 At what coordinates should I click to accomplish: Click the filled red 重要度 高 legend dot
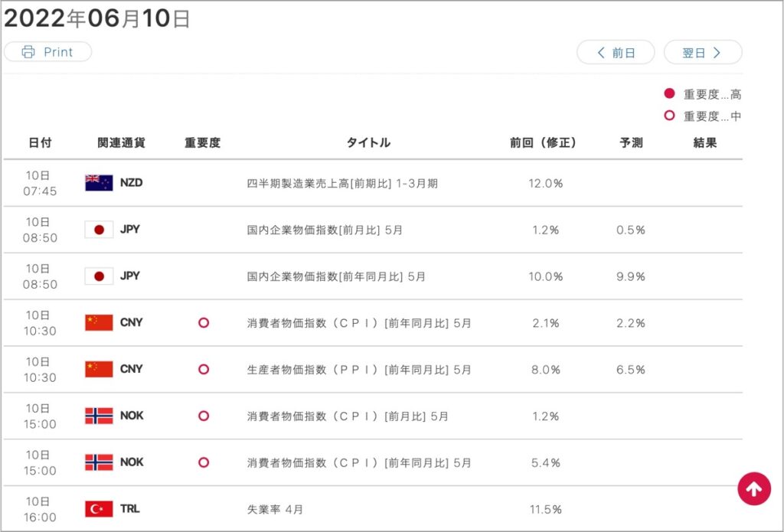coord(669,93)
